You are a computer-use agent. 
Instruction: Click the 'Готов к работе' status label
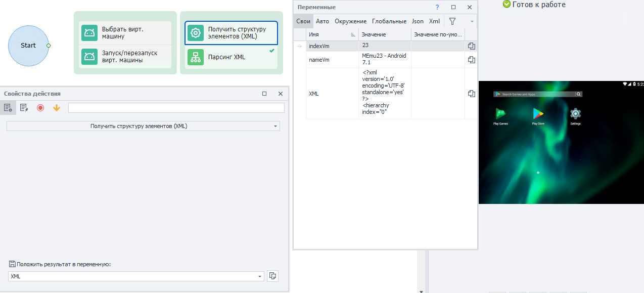539,5
